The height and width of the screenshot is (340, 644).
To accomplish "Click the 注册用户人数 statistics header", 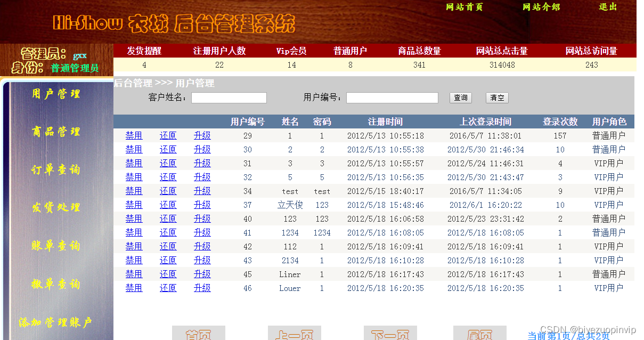I will [219, 51].
